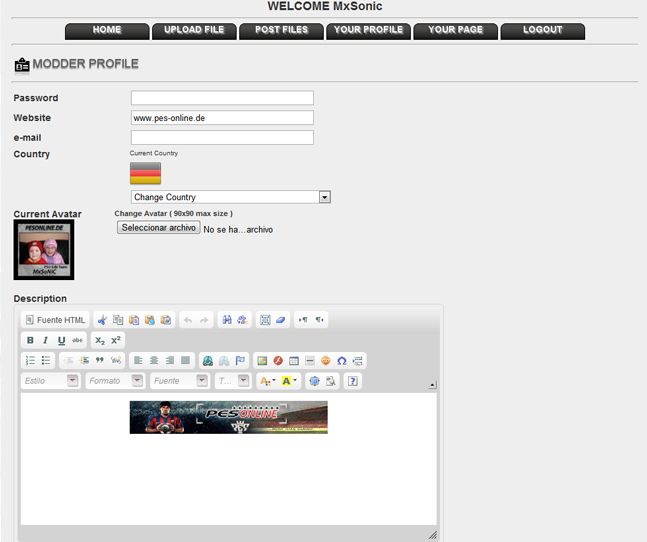Go to YOUR PROFILE tab
The image size is (647, 542).
(368, 30)
